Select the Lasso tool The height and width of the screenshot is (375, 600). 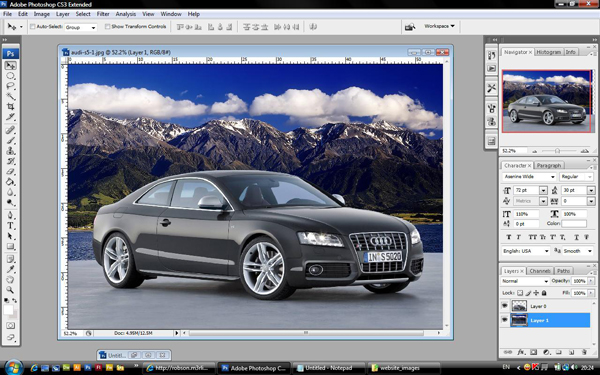[x=10, y=86]
